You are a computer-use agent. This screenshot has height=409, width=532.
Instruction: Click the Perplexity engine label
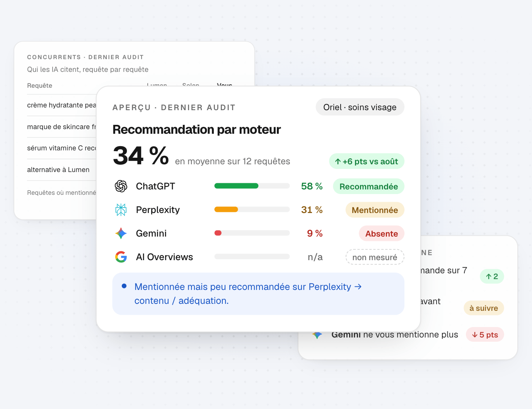[158, 210]
